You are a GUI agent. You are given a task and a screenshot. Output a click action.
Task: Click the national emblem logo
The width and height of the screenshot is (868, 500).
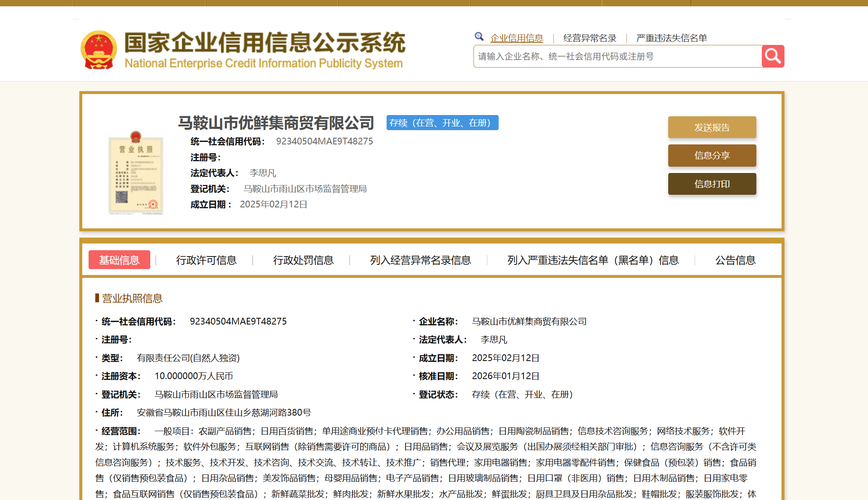pyautogui.click(x=99, y=50)
